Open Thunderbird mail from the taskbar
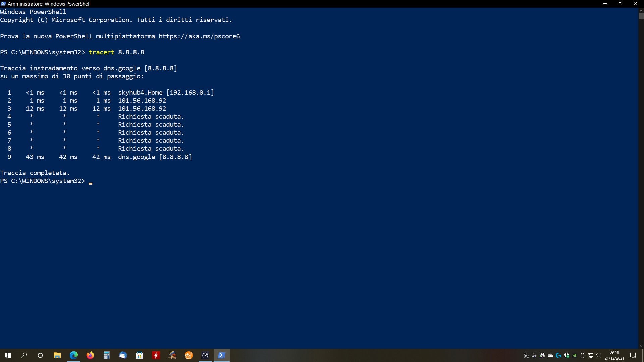The width and height of the screenshot is (644, 362). 123,355
